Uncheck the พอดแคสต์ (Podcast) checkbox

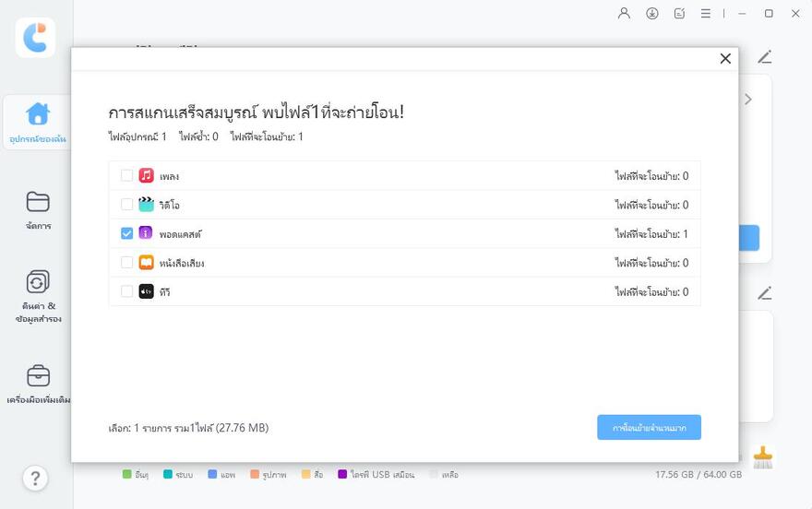[127, 234]
